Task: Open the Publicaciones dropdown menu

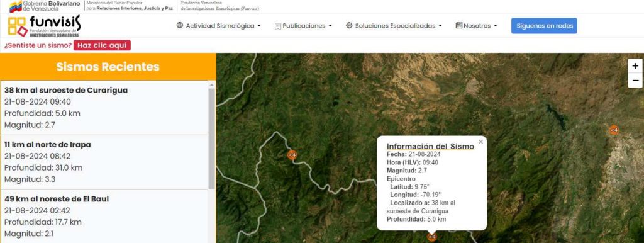Action: point(304,25)
